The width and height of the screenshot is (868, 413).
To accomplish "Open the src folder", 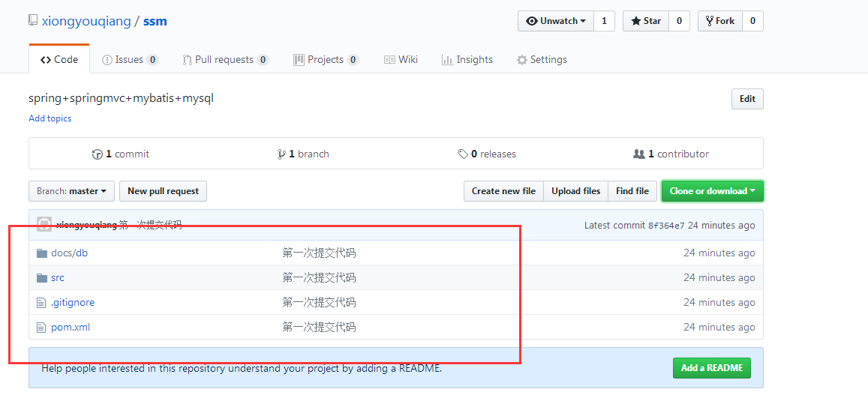I will point(58,277).
